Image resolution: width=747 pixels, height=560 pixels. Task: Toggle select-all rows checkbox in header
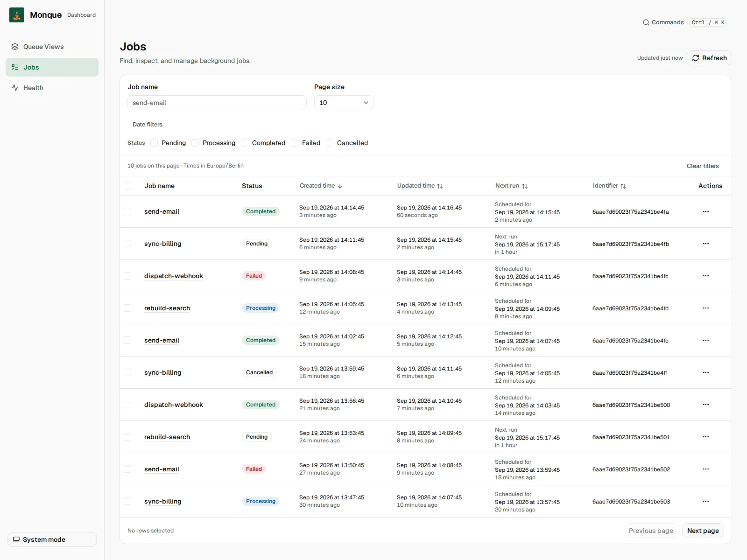(x=127, y=186)
